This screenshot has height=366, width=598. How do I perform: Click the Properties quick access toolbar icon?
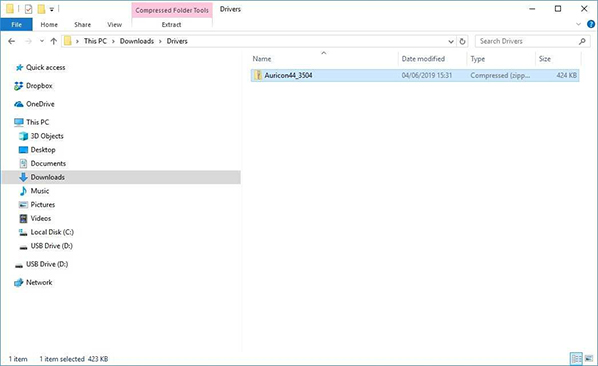28,9
